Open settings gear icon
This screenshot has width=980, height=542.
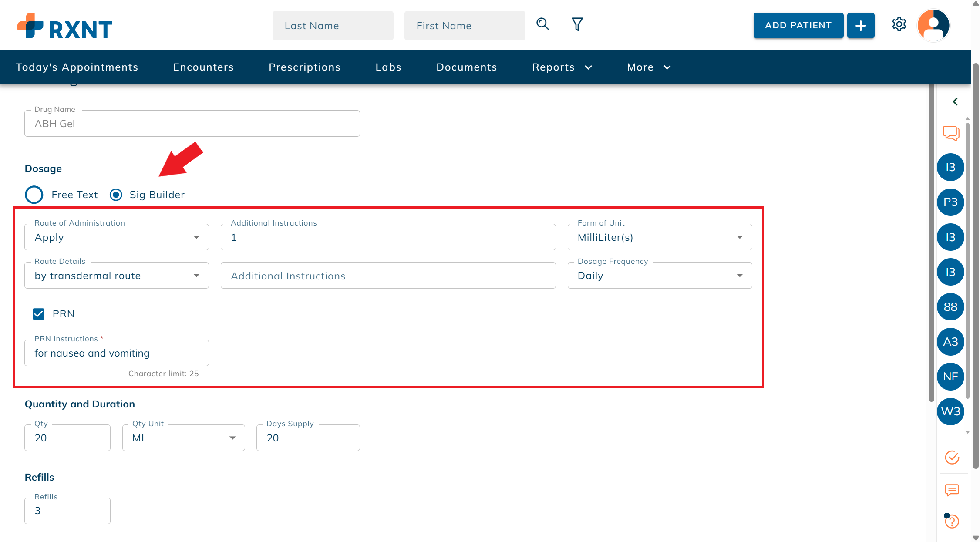899,24
